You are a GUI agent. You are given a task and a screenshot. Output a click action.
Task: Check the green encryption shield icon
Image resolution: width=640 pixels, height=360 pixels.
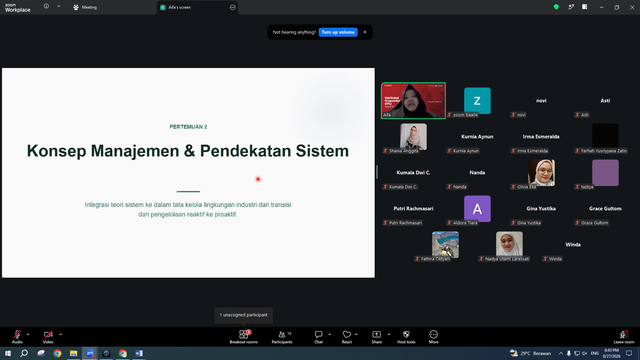point(556,7)
